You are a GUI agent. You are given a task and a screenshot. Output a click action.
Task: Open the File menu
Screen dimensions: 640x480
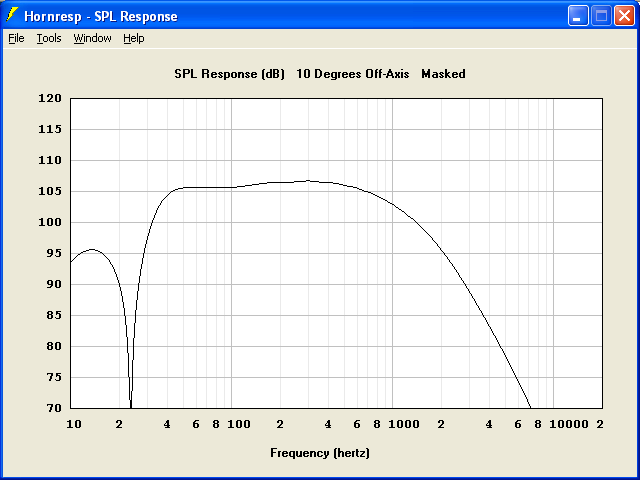pyautogui.click(x=16, y=38)
